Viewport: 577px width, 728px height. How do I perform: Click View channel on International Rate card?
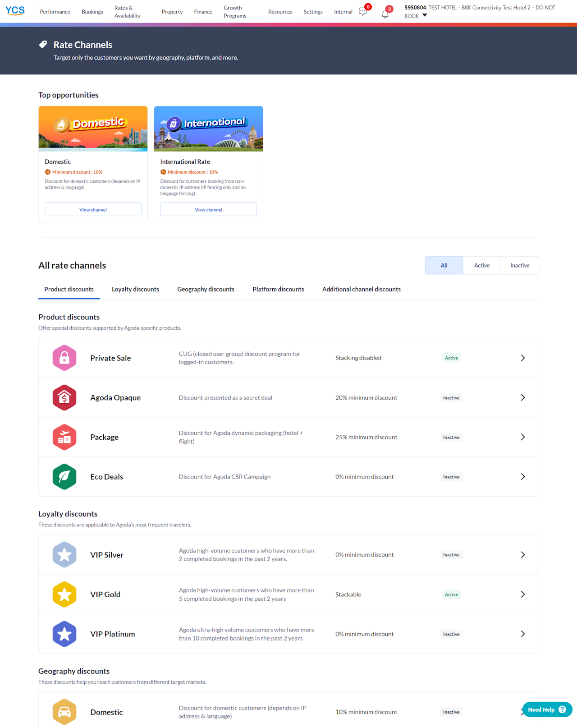[209, 209]
